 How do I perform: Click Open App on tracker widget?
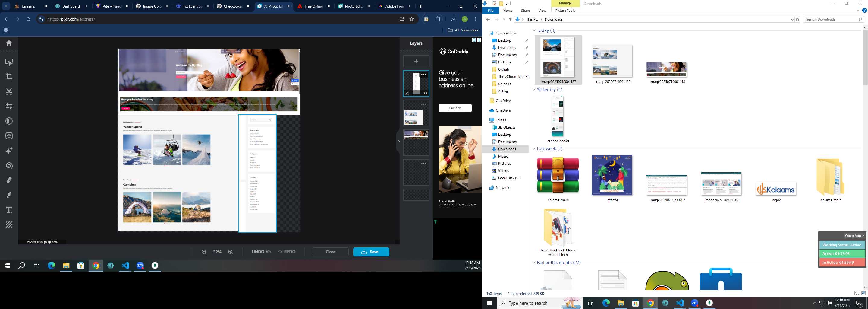tap(854, 236)
